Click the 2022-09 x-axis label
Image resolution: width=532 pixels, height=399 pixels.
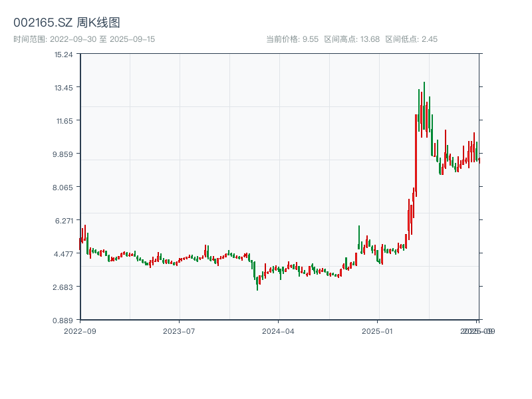(x=80, y=331)
